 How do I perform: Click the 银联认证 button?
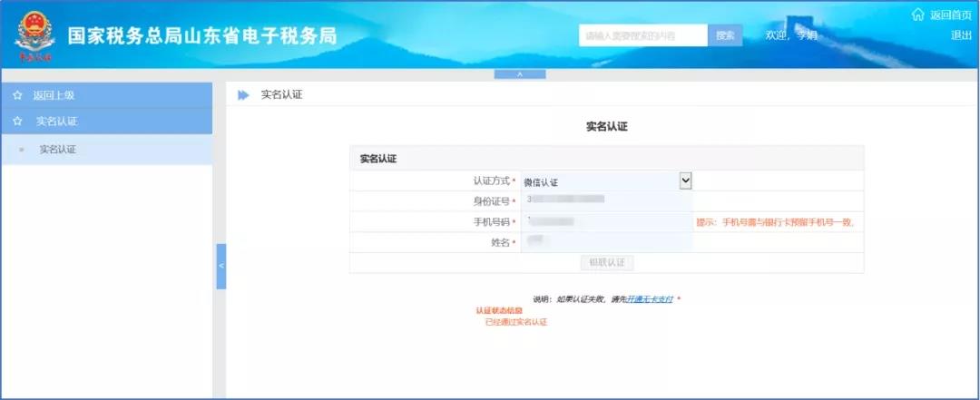pos(607,262)
